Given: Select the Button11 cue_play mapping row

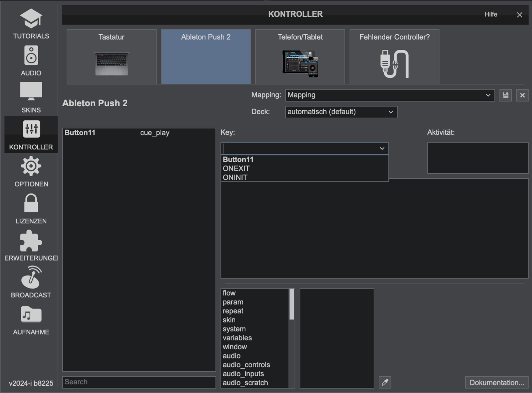Looking at the screenshot, I should (x=139, y=133).
